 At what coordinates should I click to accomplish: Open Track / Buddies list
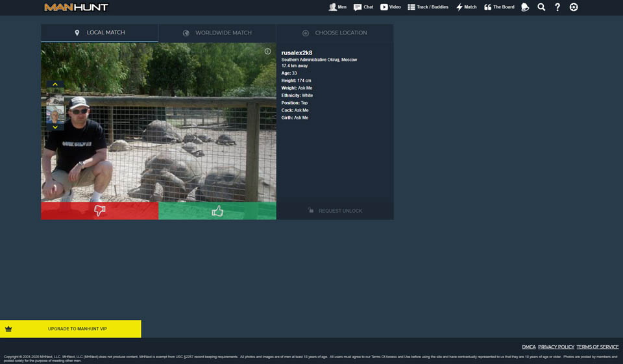pos(428,7)
